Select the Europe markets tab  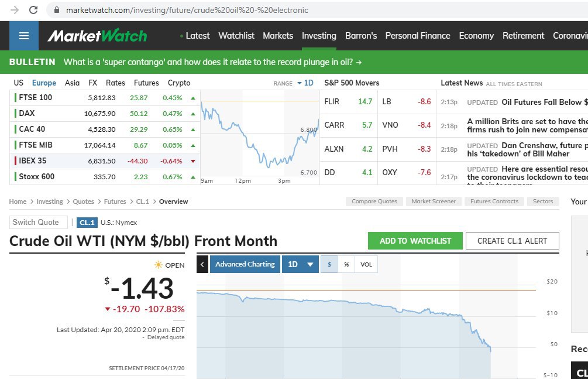click(44, 83)
